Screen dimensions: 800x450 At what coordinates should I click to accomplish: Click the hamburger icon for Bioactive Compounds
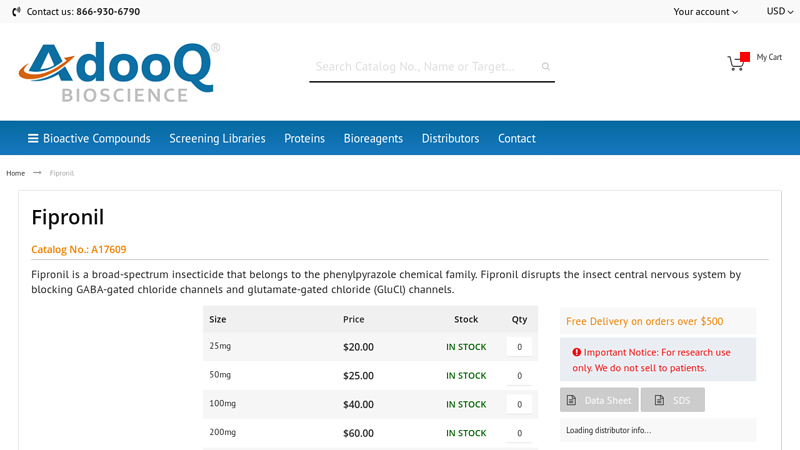33,139
